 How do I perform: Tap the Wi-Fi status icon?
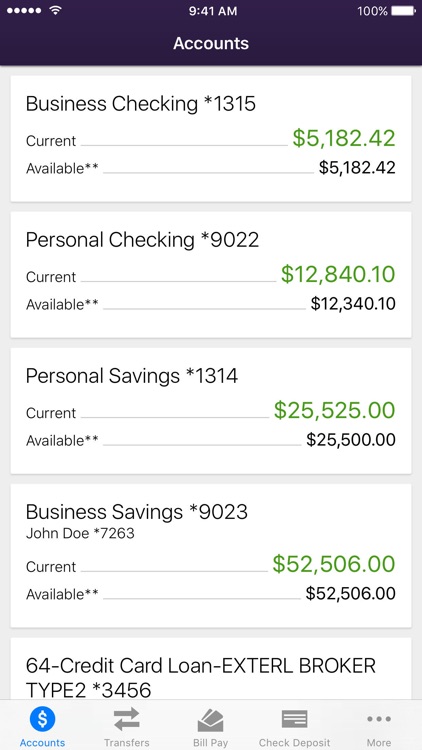tap(56, 11)
